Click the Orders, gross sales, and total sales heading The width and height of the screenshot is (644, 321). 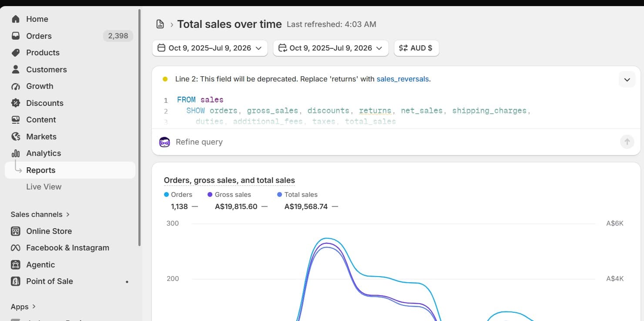click(229, 180)
